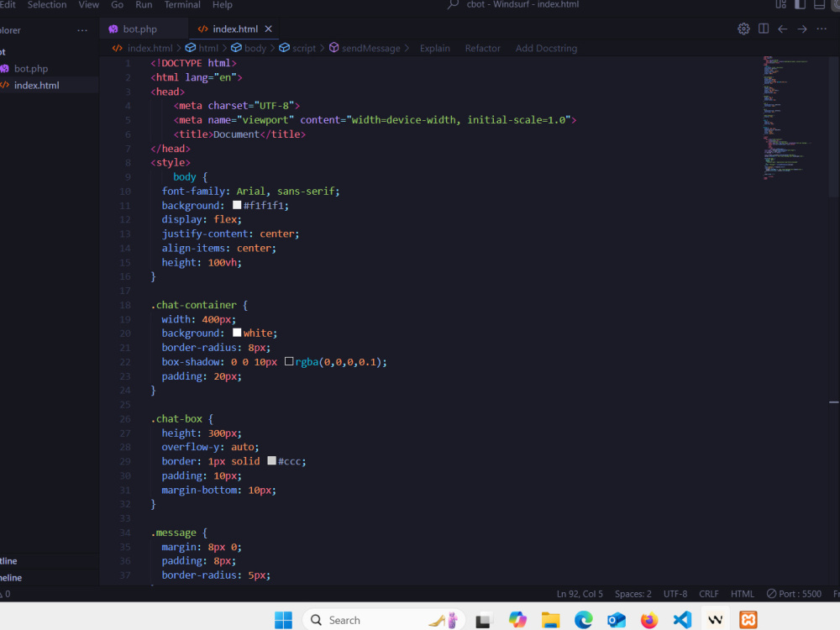Close the index.html tab
Image resolution: width=840 pixels, height=630 pixels.
point(269,29)
